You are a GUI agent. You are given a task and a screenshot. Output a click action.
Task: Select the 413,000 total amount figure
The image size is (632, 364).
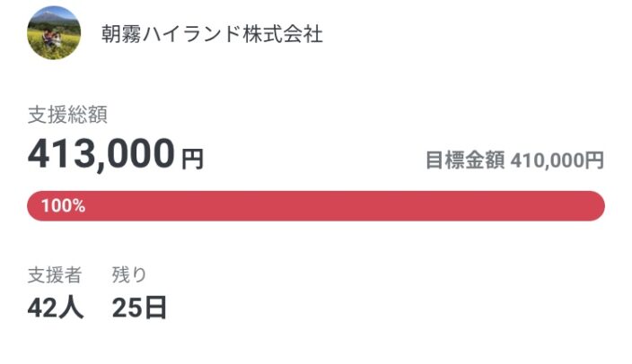[x=101, y=154]
